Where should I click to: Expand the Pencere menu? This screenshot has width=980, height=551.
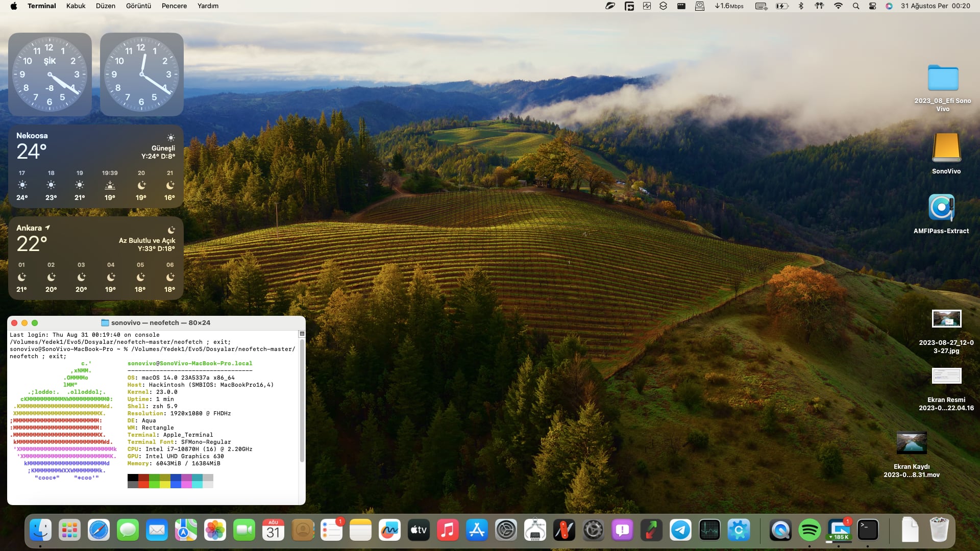point(174,6)
